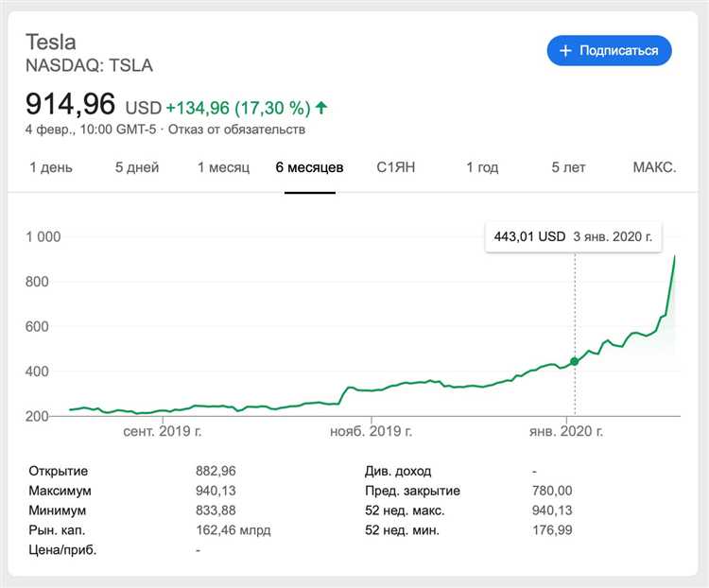
Task: Click the Подписаться follow button
Action: pos(609,50)
